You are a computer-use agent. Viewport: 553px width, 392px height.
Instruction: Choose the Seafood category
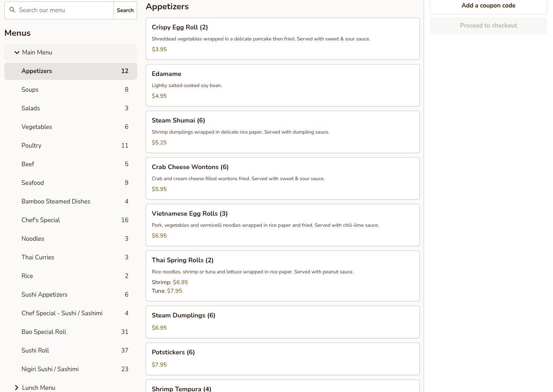click(71, 183)
